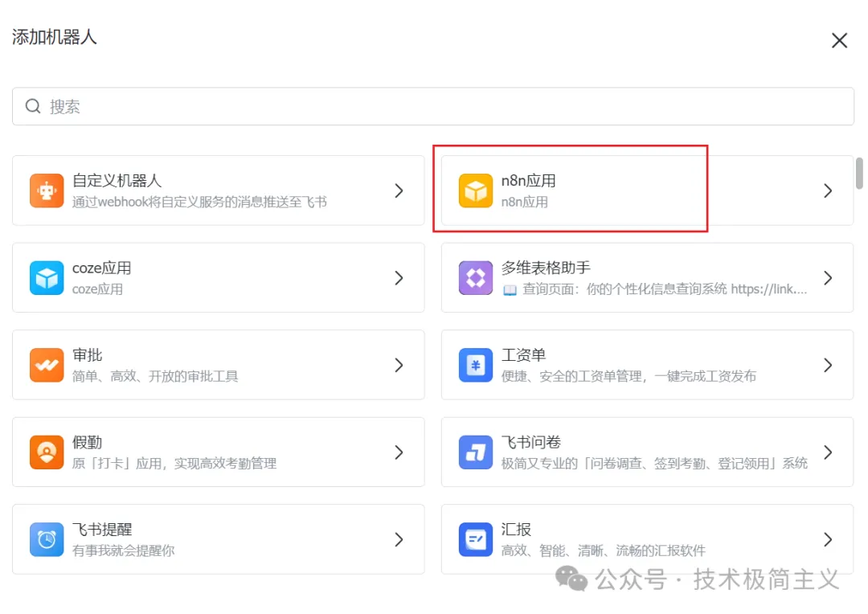Close the 添加机器人 dialog
Image resolution: width=868 pixels, height=614 pixels.
tap(839, 40)
